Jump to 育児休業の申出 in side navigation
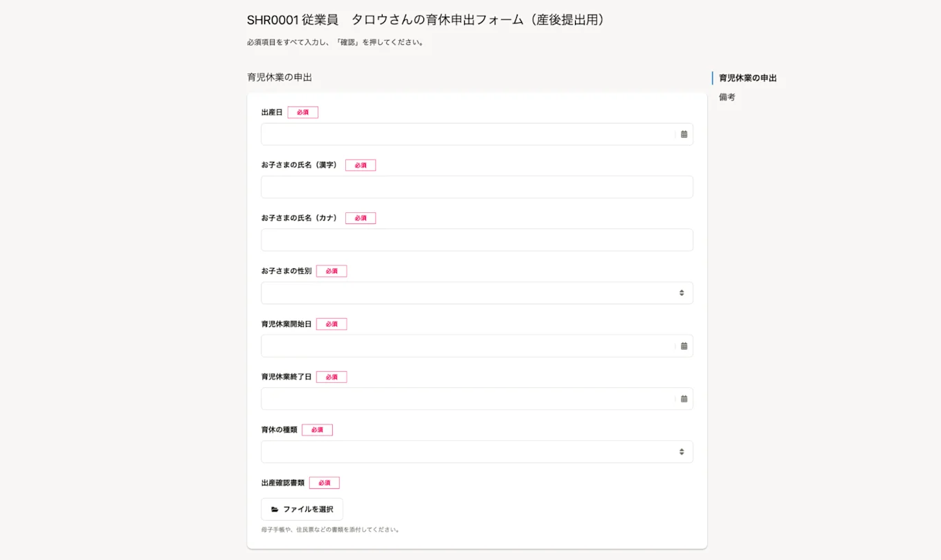 (747, 78)
